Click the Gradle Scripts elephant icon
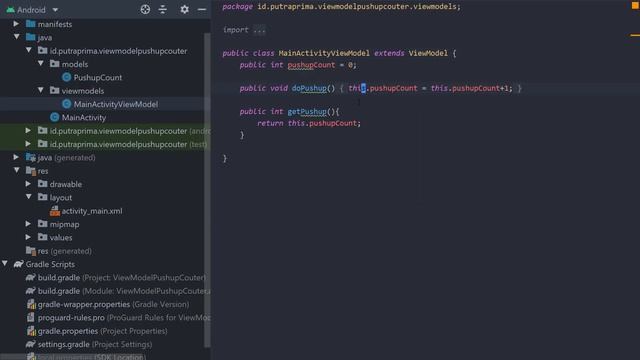Viewport: 640px width, 360px height. pyautogui.click(x=18, y=264)
